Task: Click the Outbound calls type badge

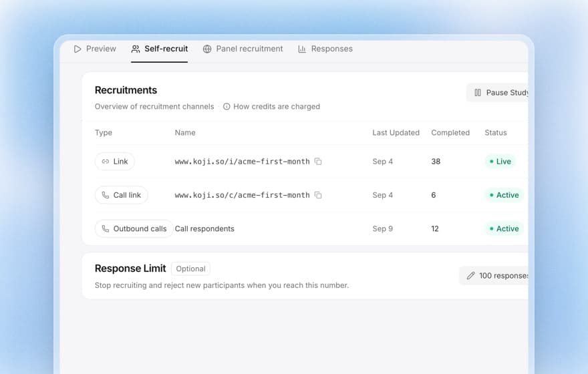Action: point(134,228)
